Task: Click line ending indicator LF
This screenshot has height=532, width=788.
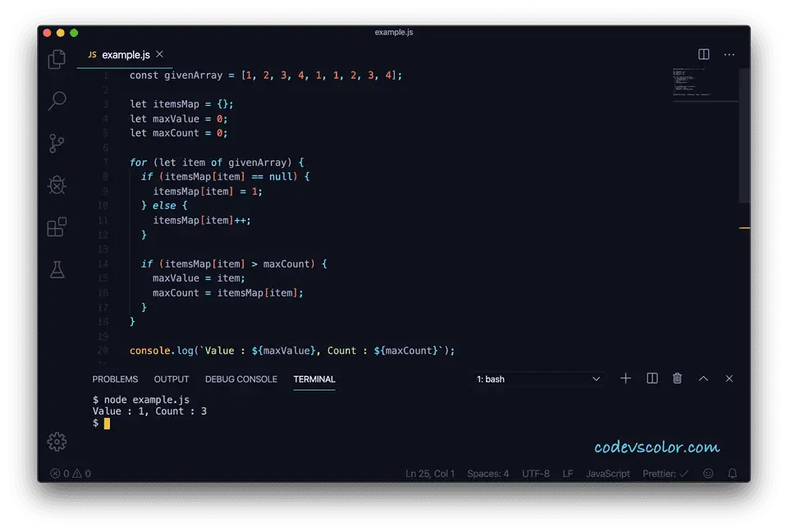Action: click(x=567, y=474)
